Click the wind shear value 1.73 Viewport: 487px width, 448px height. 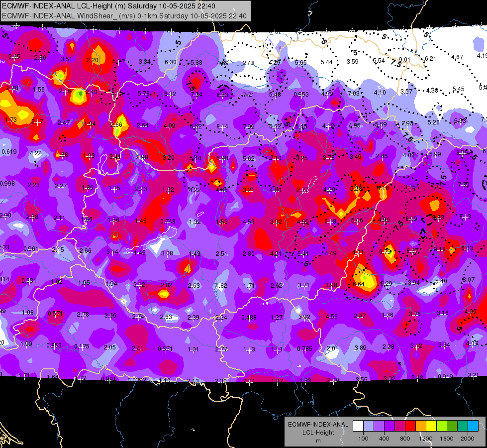(11, 120)
